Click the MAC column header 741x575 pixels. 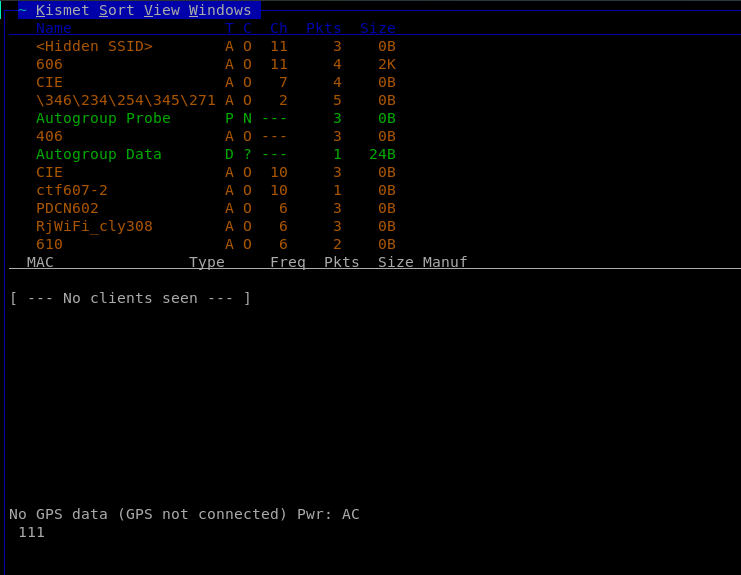(40, 262)
